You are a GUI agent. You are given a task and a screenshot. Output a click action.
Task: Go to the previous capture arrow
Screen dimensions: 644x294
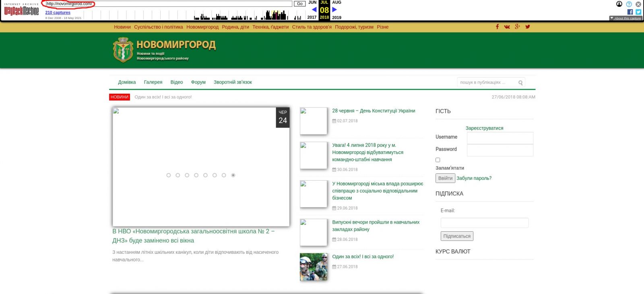pos(314,10)
